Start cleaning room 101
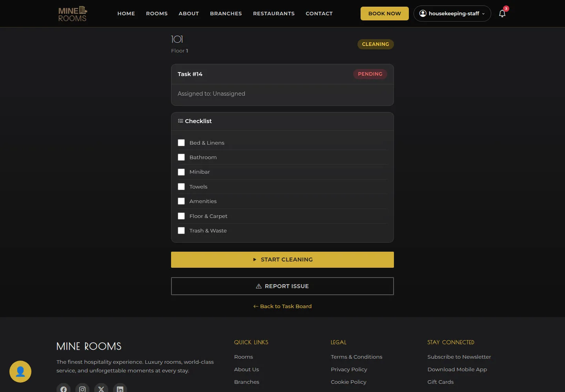This screenshot has height=392, width=565. pyautogui.click(x=282, y=260)
